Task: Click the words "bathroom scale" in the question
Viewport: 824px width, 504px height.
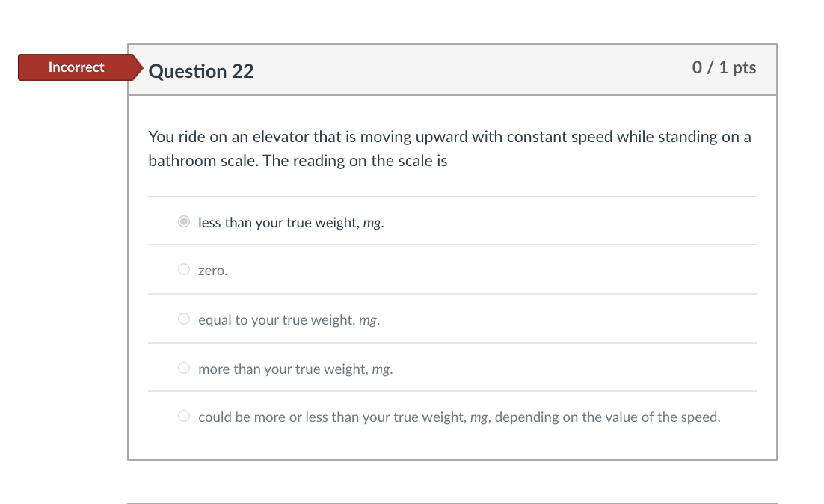Action: click(x=201, y=161)
